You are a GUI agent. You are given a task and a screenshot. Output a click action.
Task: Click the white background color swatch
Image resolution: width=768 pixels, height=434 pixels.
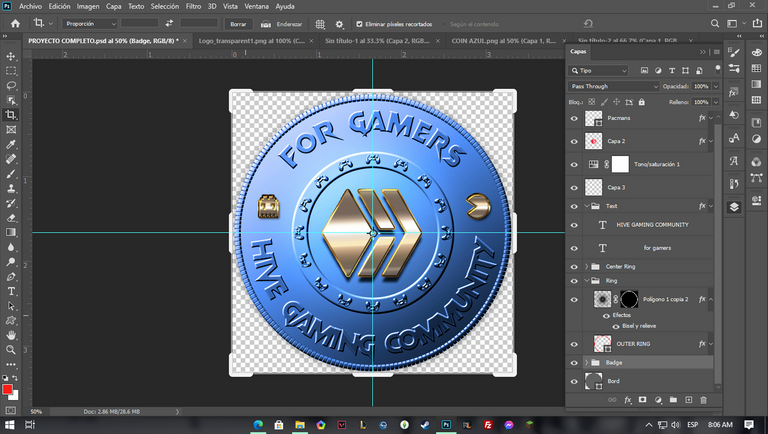(x=15, y=396)
